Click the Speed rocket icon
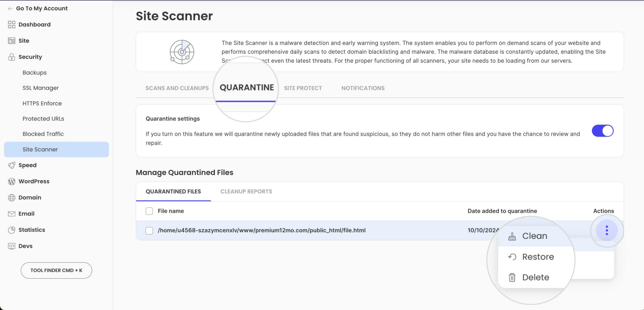This screenshot has height=310, width=644. [x=12, y=165]
